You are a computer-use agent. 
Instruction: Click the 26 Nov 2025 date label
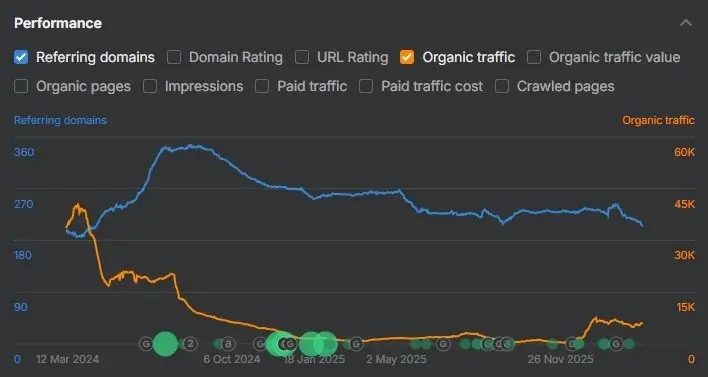[x=560, y=359]
